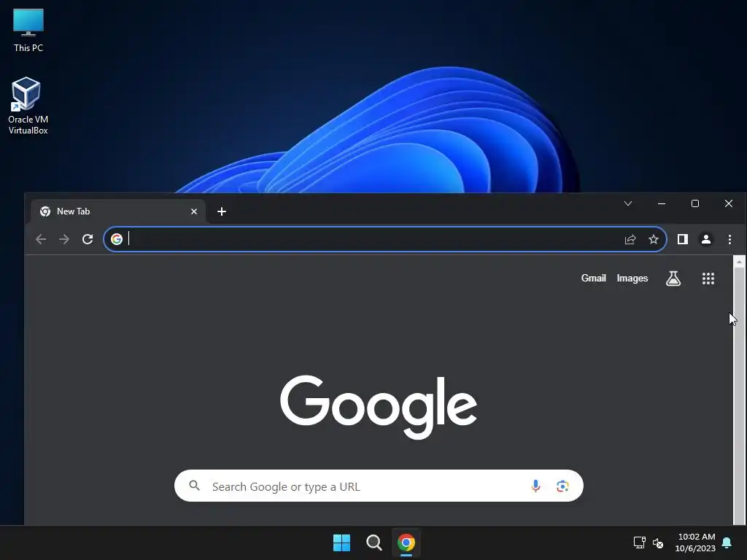Focus the Chrome address bar
The height and width of the screenshot is (560, 747).
(385, 239)
